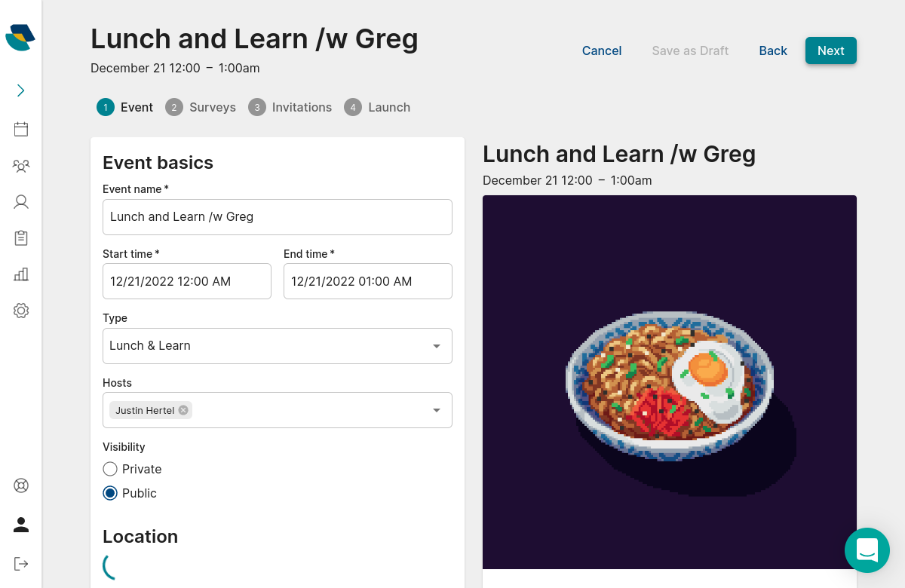The height and width of the screenshot is (588, 905).
Task: Open the chat support bubble
Action: tap(867, 550)
